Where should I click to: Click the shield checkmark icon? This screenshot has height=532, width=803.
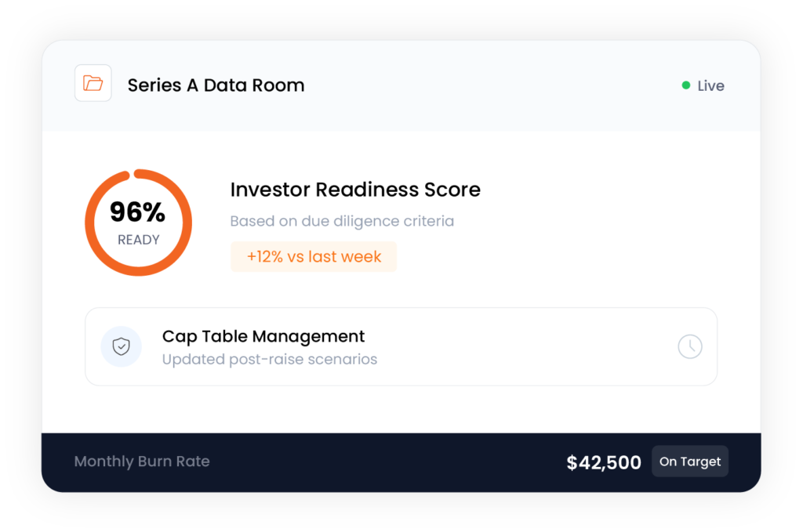pos(121,346)
